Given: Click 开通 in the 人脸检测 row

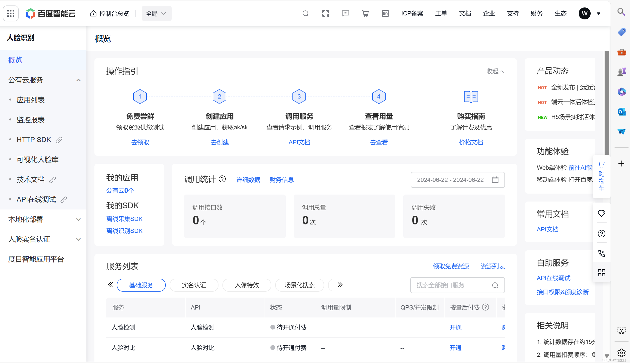Looking at the screenshot, I should [455, 327].
